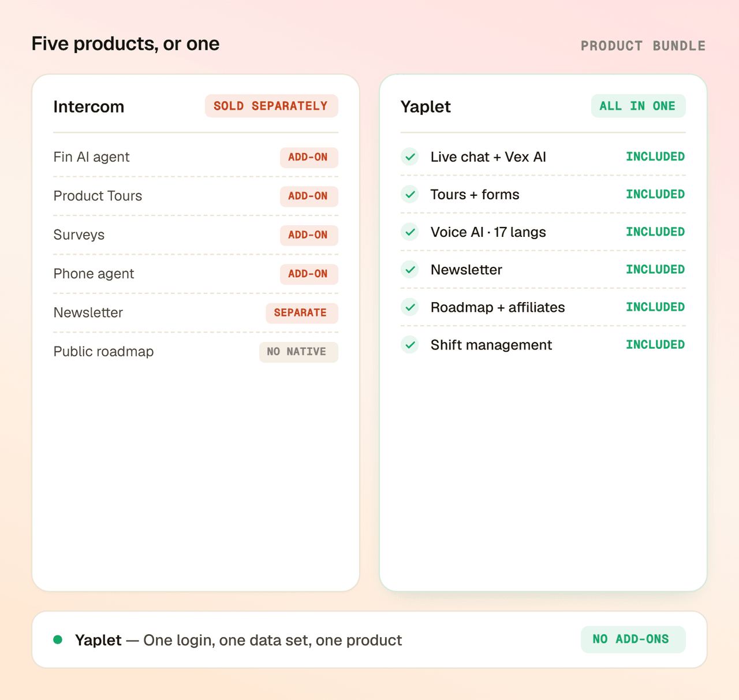The image size is (739, 700).
Task: Click the Yaplet card heading
Action: 426,107
